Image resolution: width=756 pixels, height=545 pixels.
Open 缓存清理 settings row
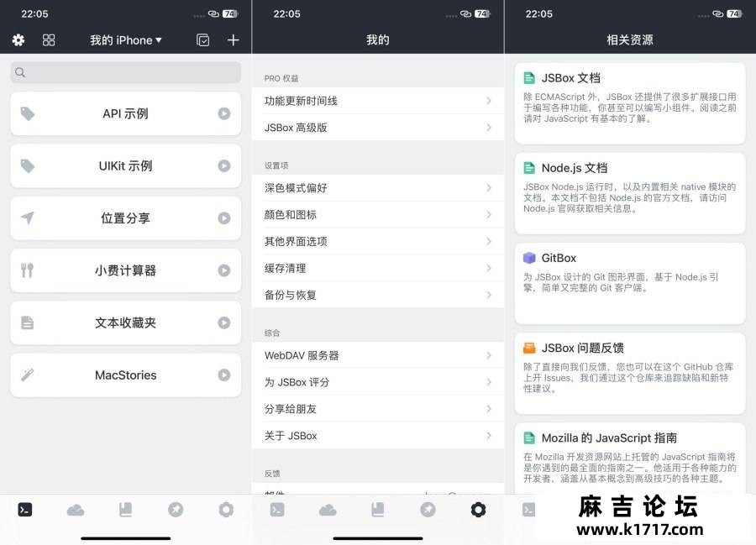(x=378, y=269)
